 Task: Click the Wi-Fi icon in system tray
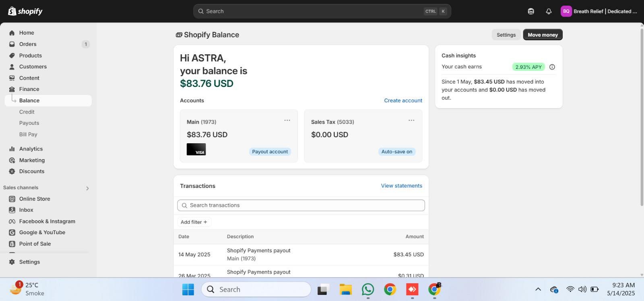(570, 289)
